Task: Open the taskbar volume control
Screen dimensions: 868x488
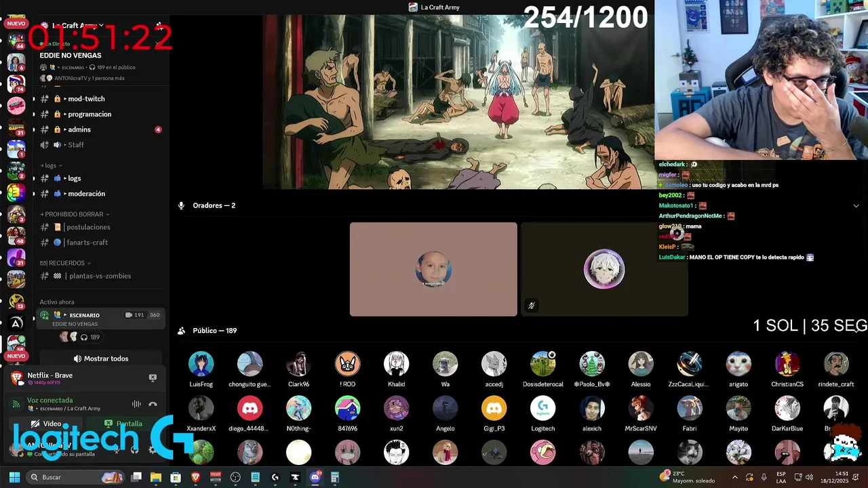Action: tap(809, 477)
